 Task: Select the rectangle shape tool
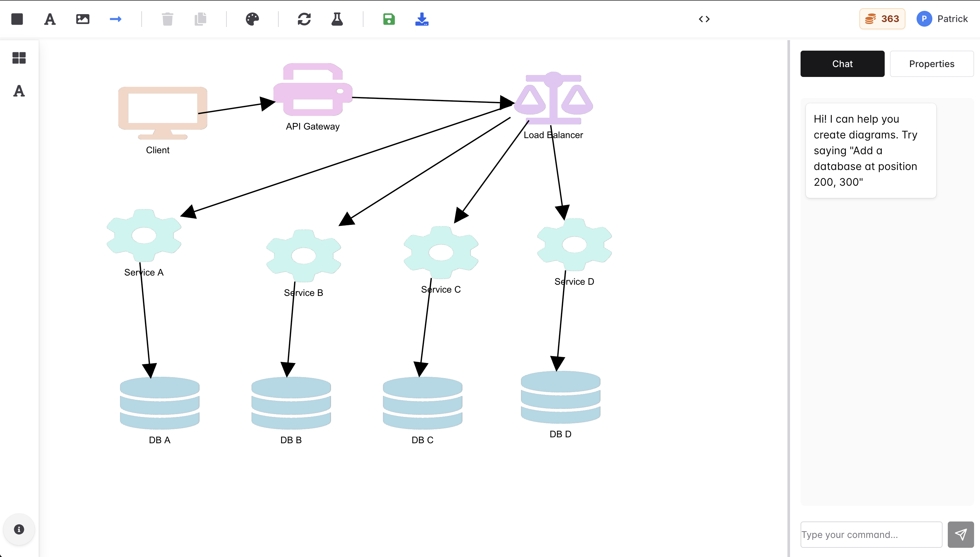pos(17,19)
